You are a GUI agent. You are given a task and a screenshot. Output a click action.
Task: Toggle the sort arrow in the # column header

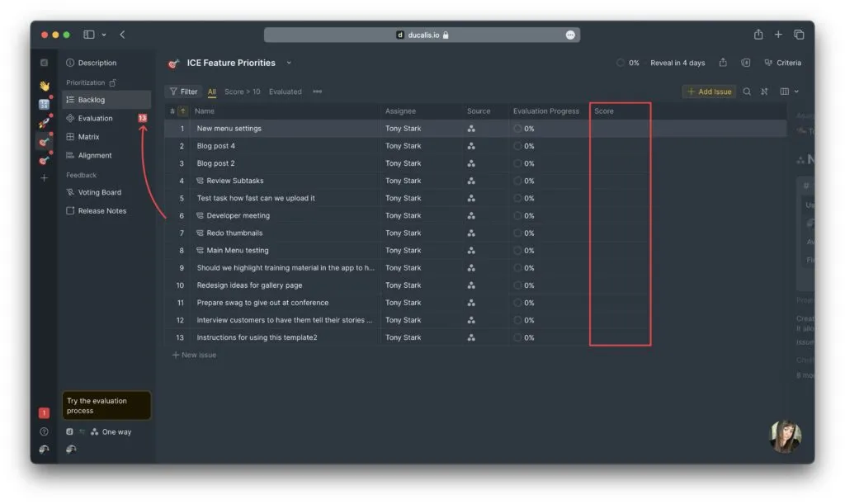pos(182,111)
